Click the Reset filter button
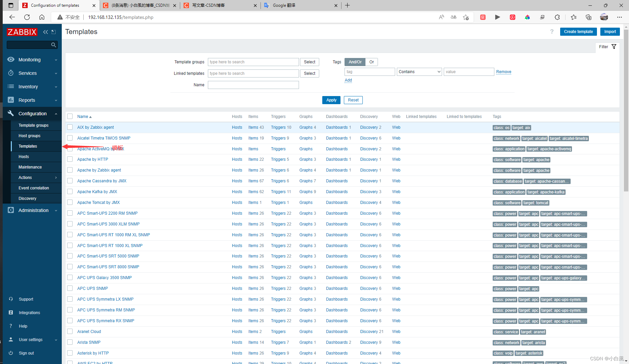Screen dimensions: 629x364 point(353,100)
